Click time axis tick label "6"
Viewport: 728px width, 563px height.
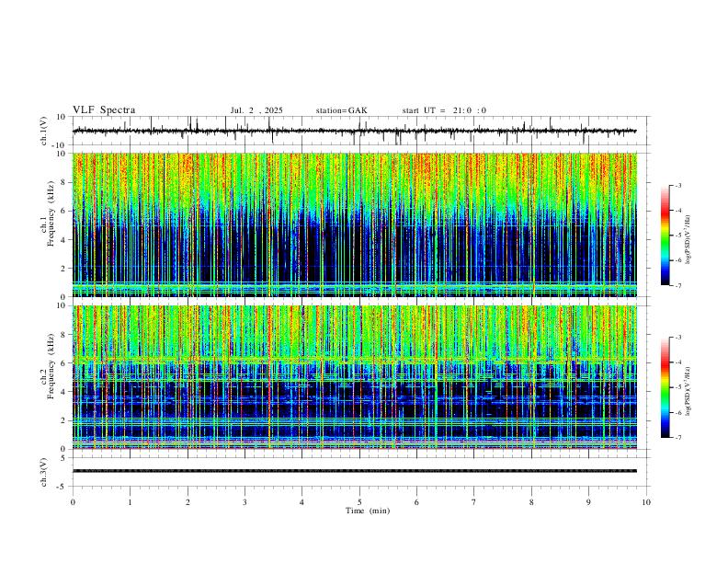tap(417, 502)
